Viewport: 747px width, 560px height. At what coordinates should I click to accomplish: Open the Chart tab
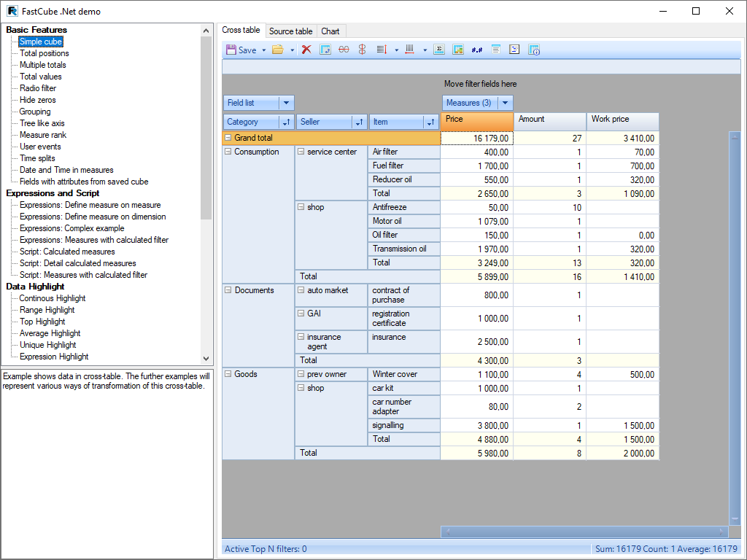[330, 31]
